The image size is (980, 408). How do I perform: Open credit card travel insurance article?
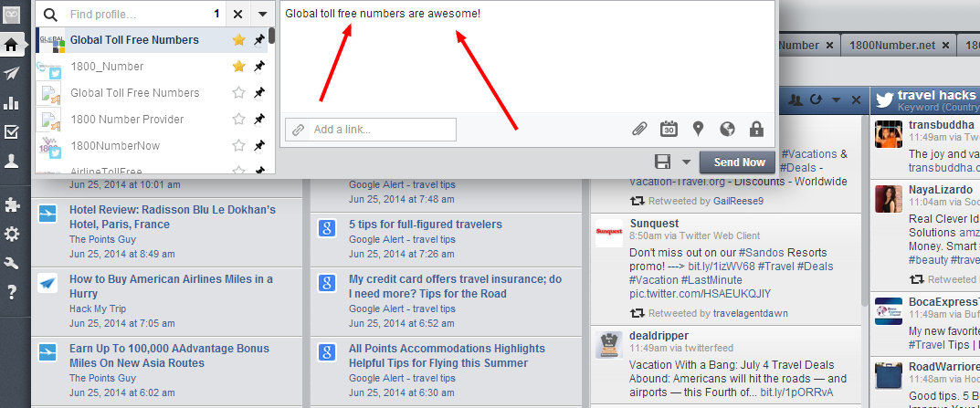pyautogui.click(x=455, y=287)
